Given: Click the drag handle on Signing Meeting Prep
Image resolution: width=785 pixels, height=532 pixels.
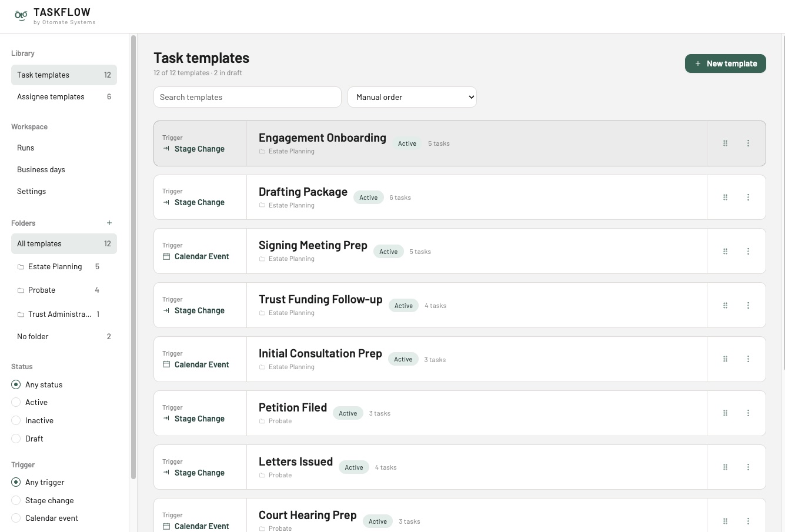Looking at the screenshot, I should pyautogui.click(x=725, y=252).
